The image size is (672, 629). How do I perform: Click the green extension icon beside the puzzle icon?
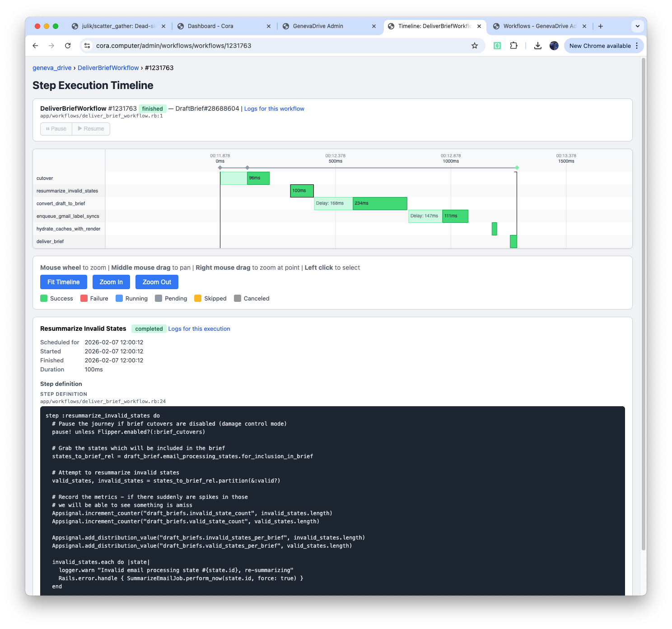[x=497, y=46]
